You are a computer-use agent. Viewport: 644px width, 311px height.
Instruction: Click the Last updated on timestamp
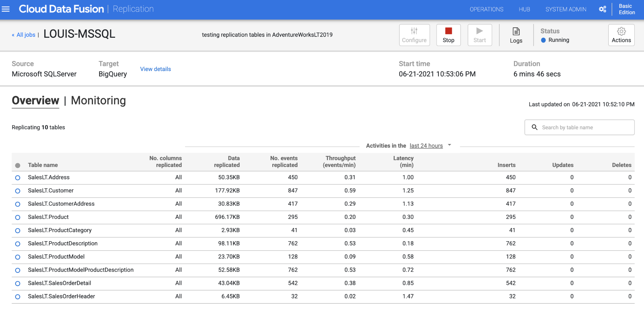581,104
